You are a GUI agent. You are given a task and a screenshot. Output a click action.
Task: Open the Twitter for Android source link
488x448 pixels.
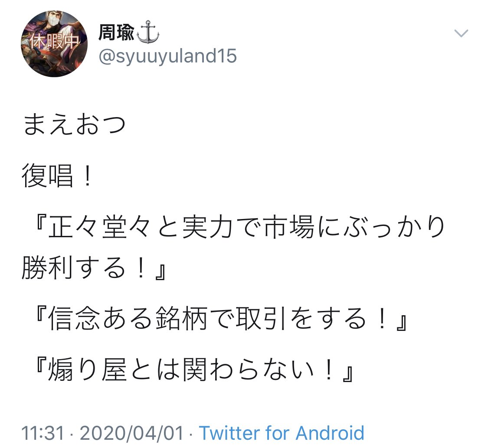point(282,433)
